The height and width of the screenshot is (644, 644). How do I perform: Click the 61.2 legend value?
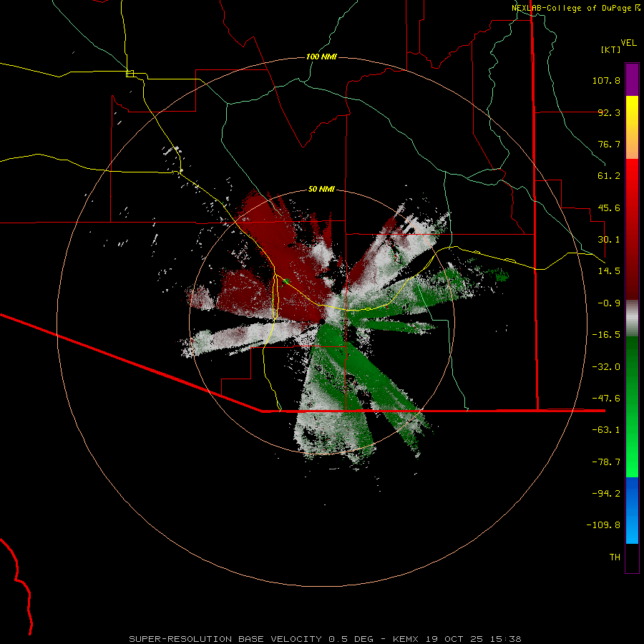point(609,176)
